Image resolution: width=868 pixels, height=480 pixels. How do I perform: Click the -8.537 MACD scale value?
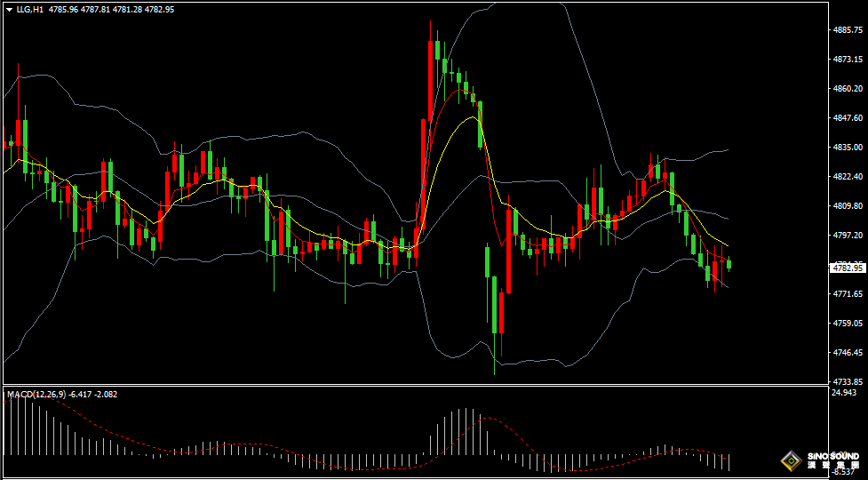845,471
